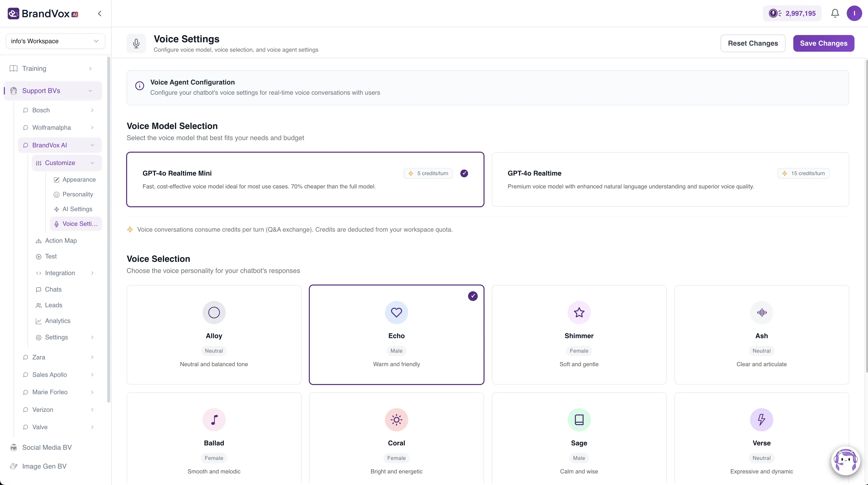Click the Test play icon
The width and height of the screenshot is (868, 485).
pyautogui.click(x=39, y=257)
